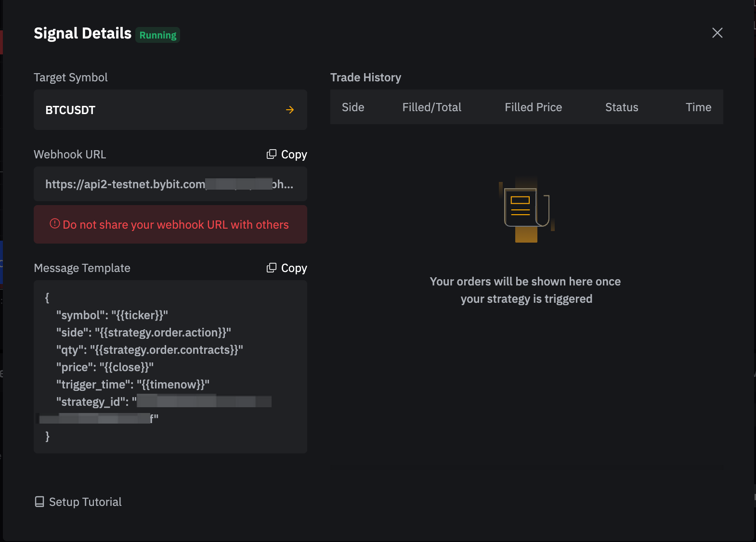
Task: Click the copy icon for Message Template
Action: click(272, 268)
